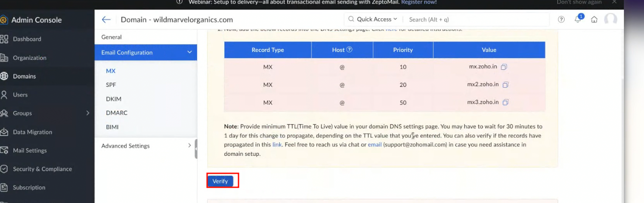Open help icon in top bar
The image size is (644, 203).
click(x=561, y=20)
